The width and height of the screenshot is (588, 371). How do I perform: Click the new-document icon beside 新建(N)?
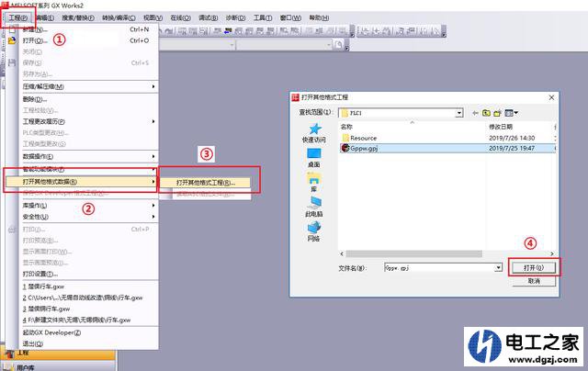click(12, 29)
